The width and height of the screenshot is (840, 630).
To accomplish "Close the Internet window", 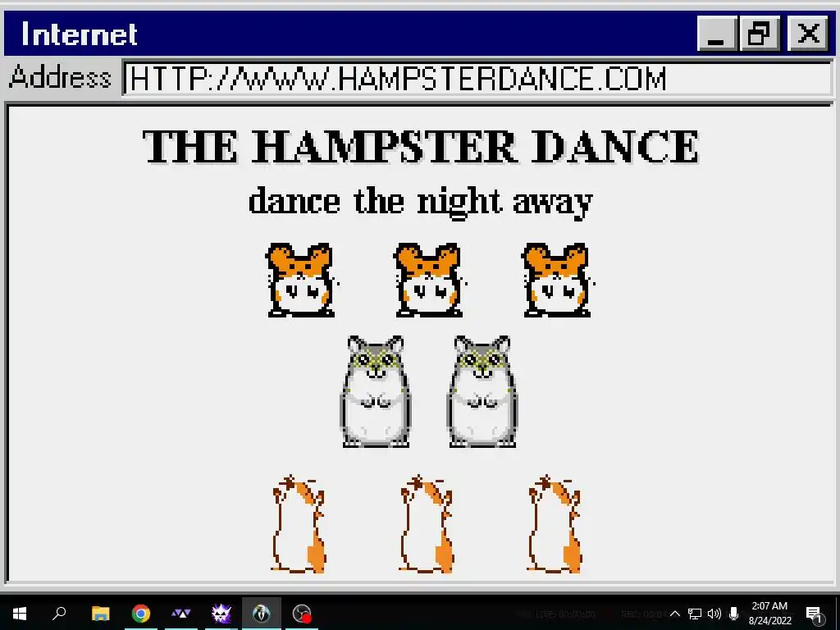I will pyautogui.click(x=808, y=33).
